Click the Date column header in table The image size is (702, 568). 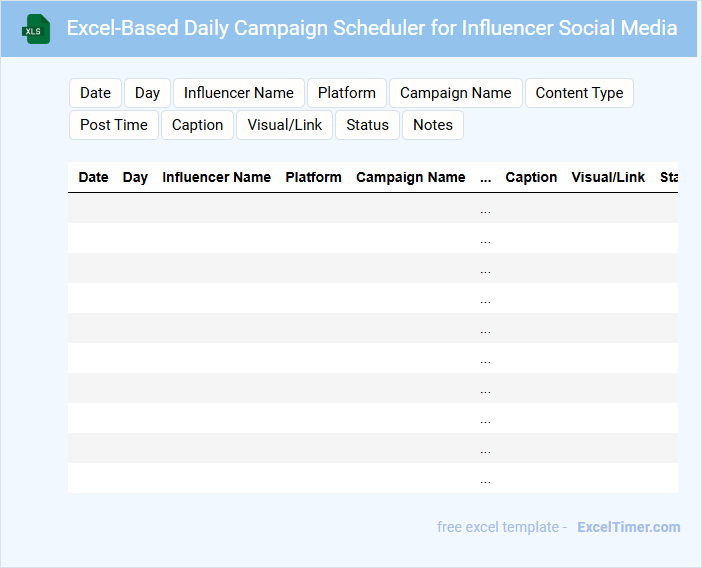point(93,177)
